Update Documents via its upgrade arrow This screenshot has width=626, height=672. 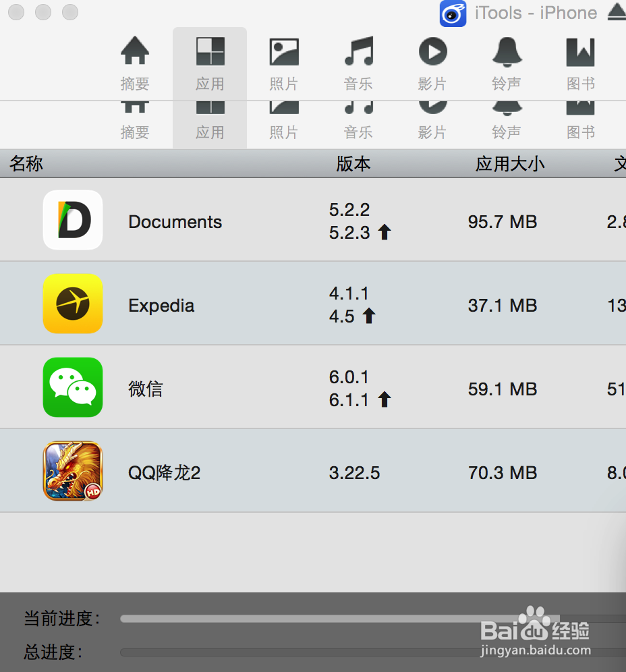click(x=385, y=232)
